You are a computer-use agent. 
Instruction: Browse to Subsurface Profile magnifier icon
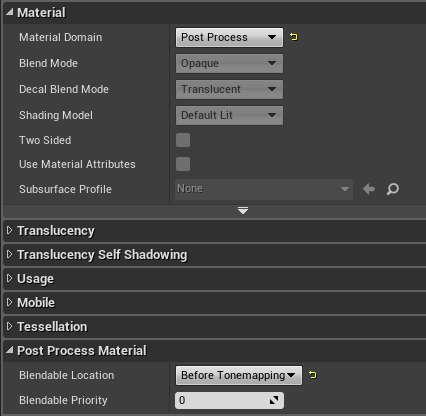coord(393,189)
